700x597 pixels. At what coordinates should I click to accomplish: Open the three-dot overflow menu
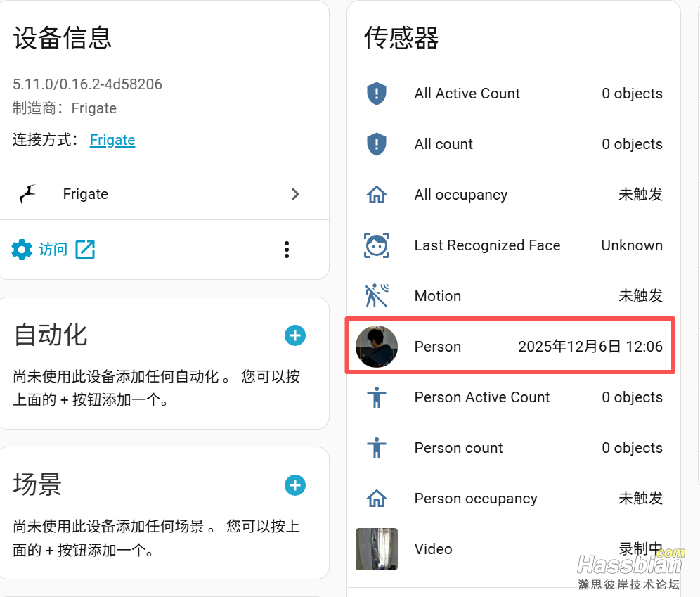[287, 249]
